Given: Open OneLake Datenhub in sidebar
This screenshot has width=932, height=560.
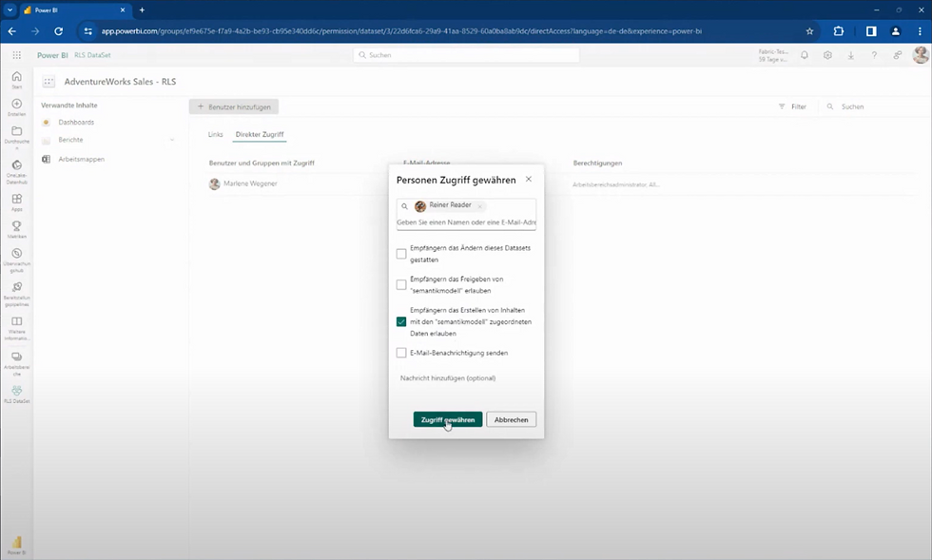Looking at the screenshot, I should click(x=17, y=171).
